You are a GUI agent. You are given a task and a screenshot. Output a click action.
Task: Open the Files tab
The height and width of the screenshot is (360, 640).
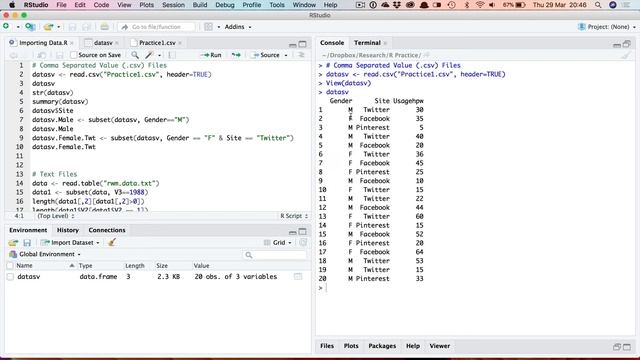327,346
